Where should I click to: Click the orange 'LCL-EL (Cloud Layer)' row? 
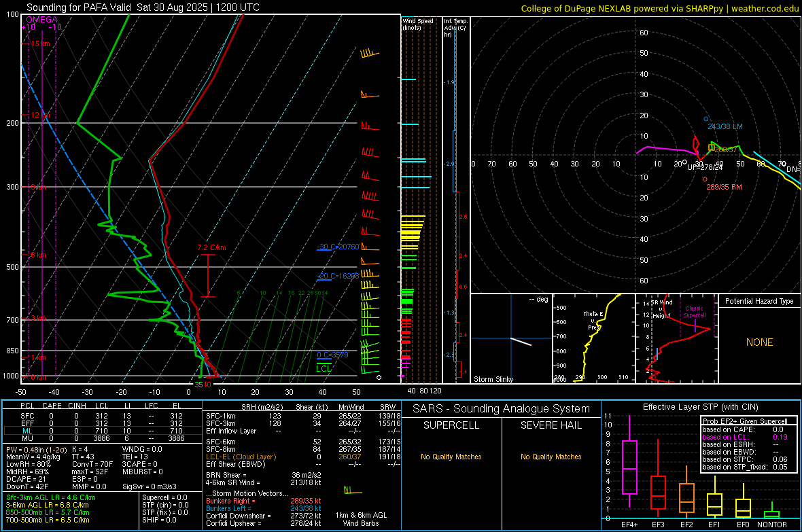coord(303,457)
